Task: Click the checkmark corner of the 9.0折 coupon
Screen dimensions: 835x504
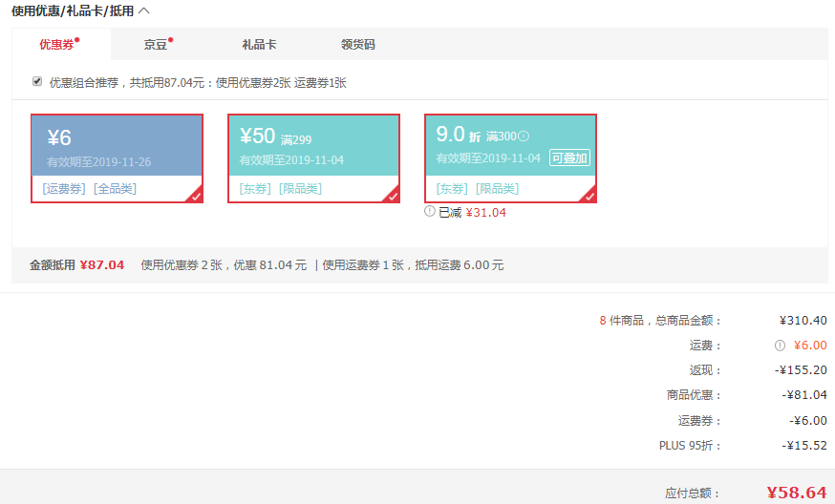Action: (x=589, y=196)
